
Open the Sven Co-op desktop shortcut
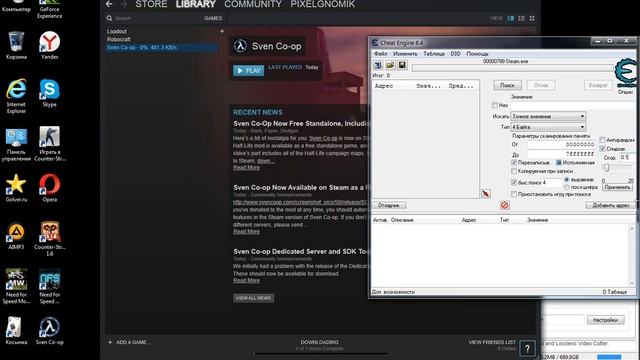tap(49, 331)
